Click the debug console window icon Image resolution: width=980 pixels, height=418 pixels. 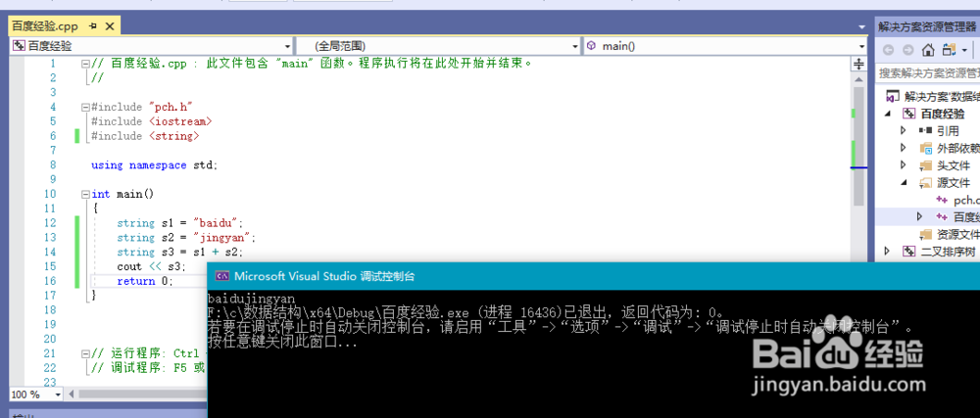coord(221,276)
